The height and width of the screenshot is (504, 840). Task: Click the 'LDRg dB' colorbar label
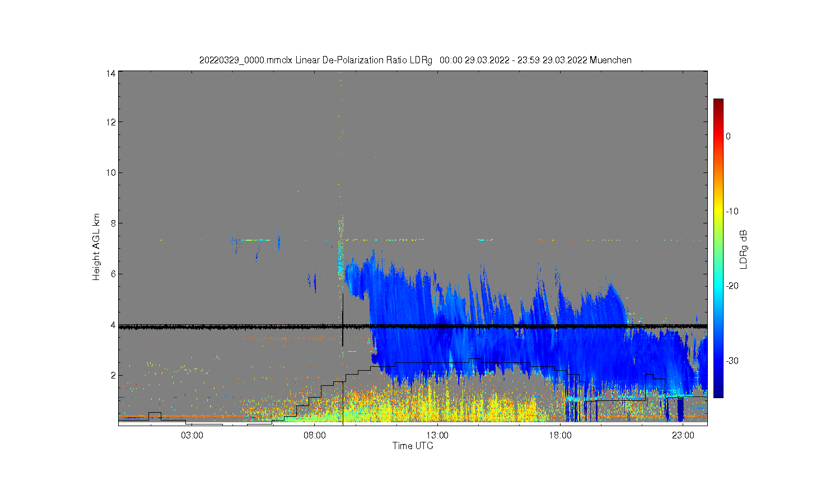(x=744, y=249)
